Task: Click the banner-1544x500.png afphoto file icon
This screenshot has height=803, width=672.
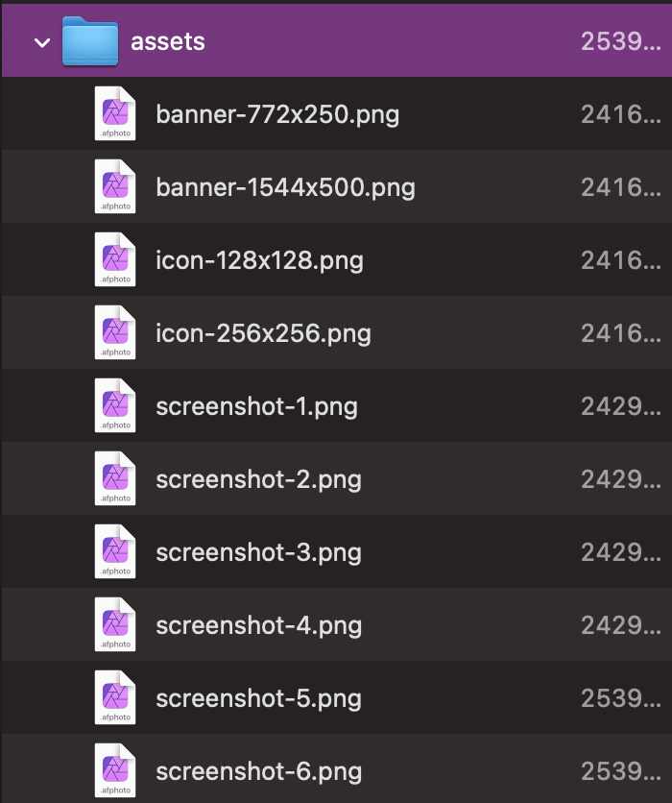Action: [115, 187]
